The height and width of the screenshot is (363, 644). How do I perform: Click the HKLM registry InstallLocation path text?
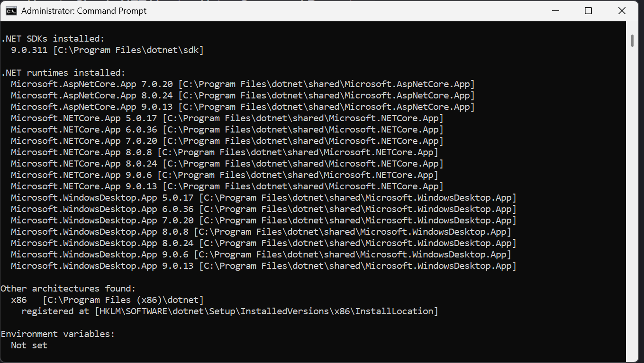click(x=266, y=311)
